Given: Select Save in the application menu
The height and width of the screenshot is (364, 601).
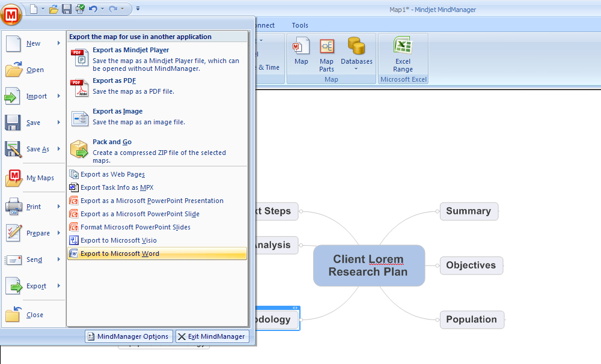Looking at the screenshot, I should point(33,123).
